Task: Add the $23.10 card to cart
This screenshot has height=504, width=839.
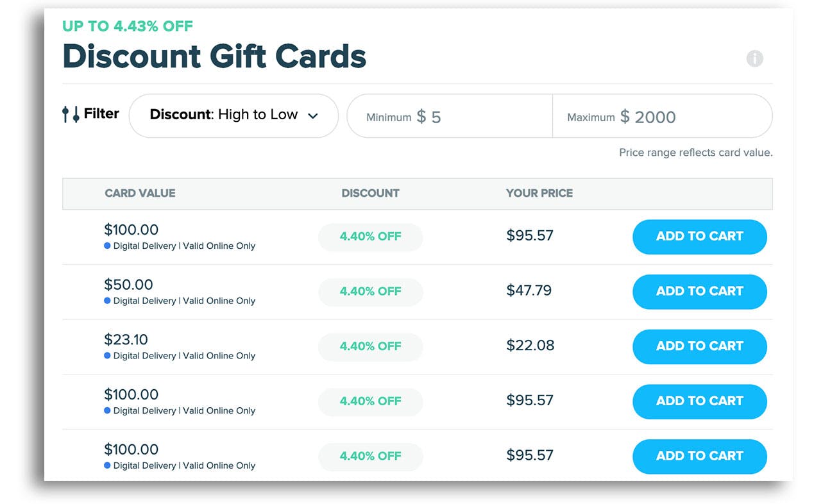Action: [699, 346]
